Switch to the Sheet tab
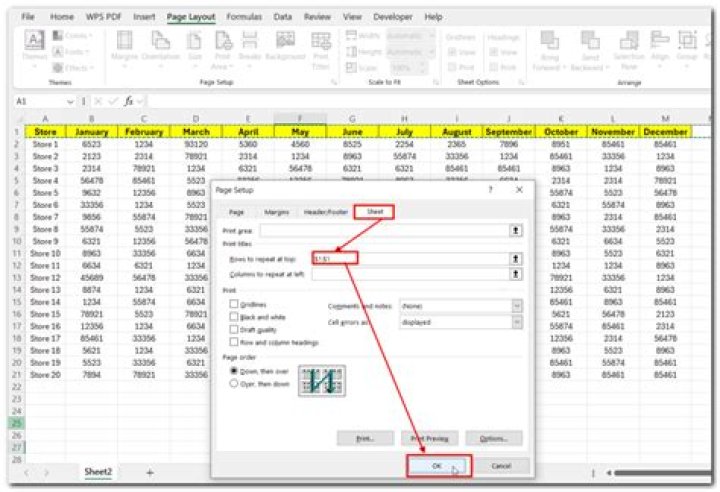Viewport: 720px width, 492px height. [x=375, y=212]
